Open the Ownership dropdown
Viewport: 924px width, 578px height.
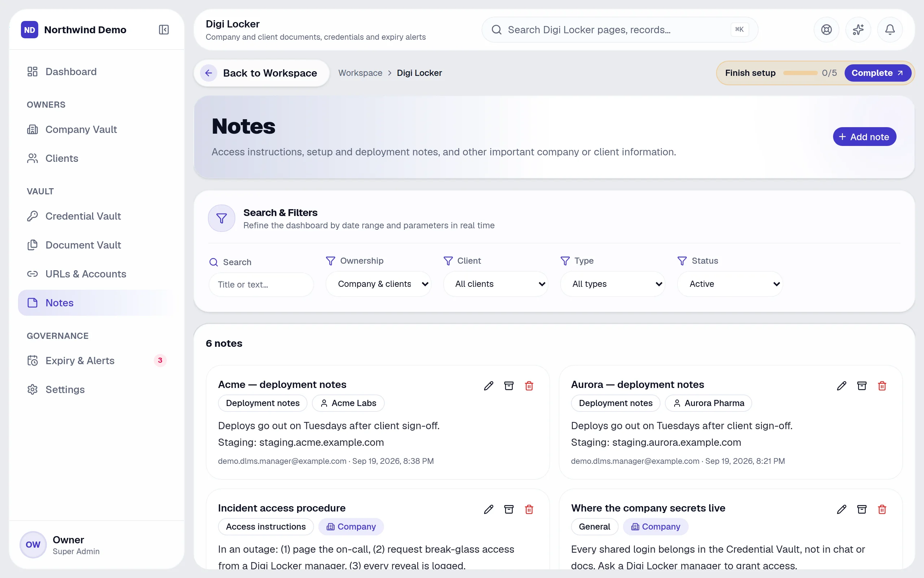[x=378, y=284]
